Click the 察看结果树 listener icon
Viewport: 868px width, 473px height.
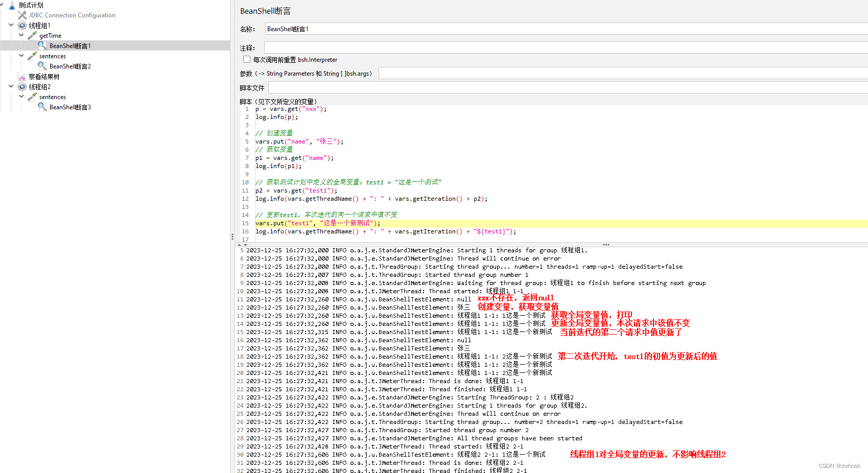(x=22, y=77)
